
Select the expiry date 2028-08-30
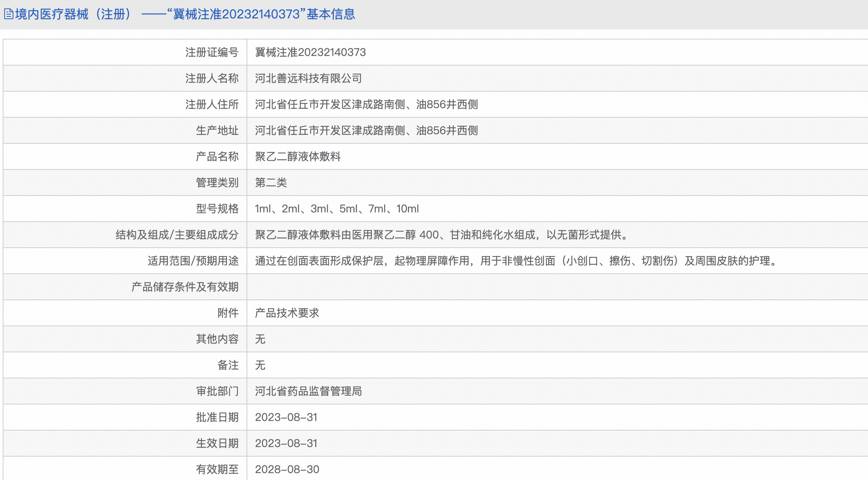click(286, 469)
